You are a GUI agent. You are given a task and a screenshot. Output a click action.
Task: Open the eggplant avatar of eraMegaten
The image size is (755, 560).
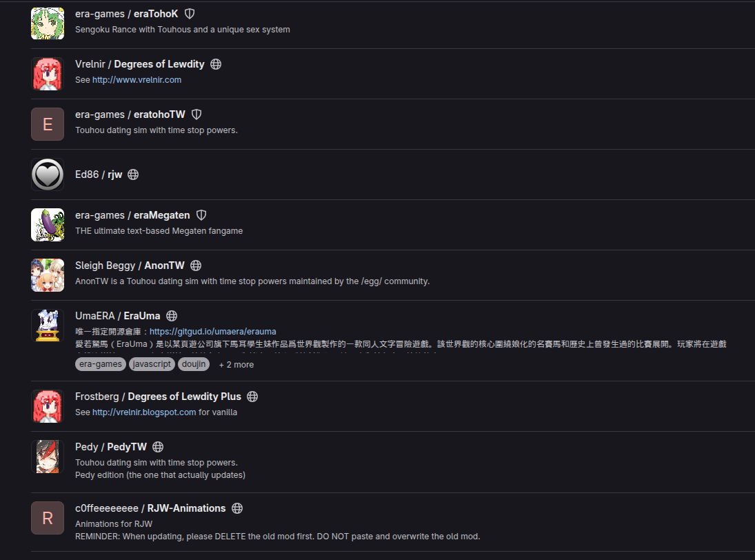click(48, 225)
